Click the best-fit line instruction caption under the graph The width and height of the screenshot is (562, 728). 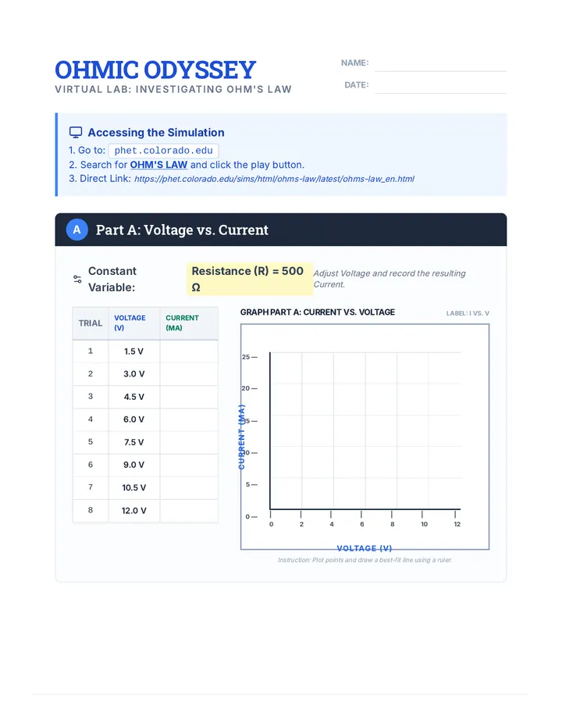[365, 560]
